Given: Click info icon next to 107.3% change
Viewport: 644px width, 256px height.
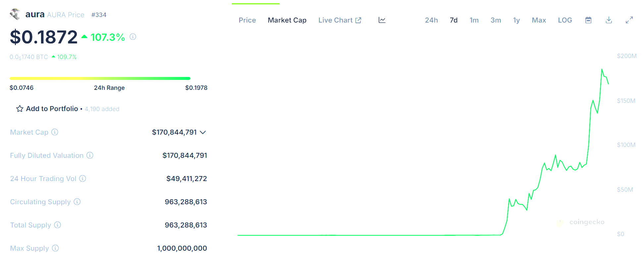Looking at the screenshot, I should coord(133,37).
